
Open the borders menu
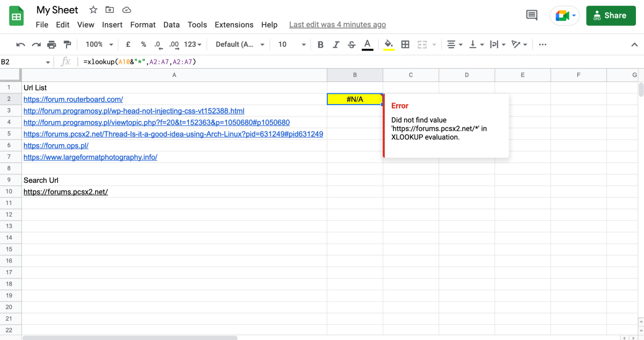click(x=406, y=45)
